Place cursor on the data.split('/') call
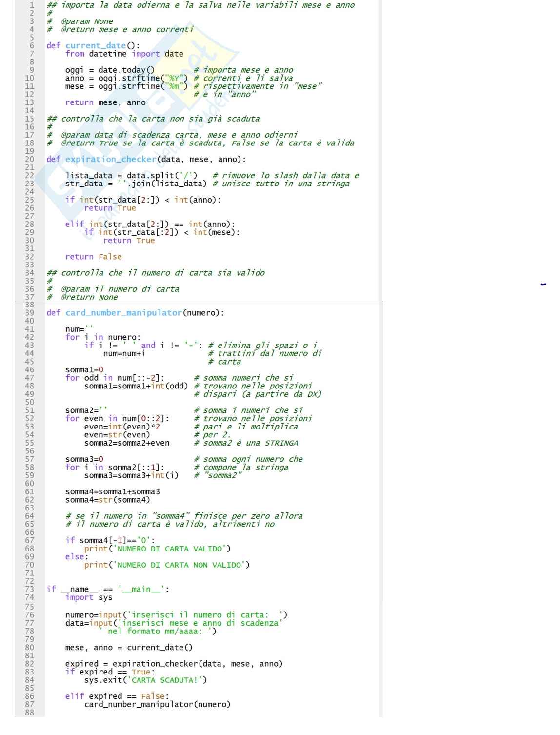Image resolution: width=560 pixels, height=735 pixels. (x=162, y=175)
